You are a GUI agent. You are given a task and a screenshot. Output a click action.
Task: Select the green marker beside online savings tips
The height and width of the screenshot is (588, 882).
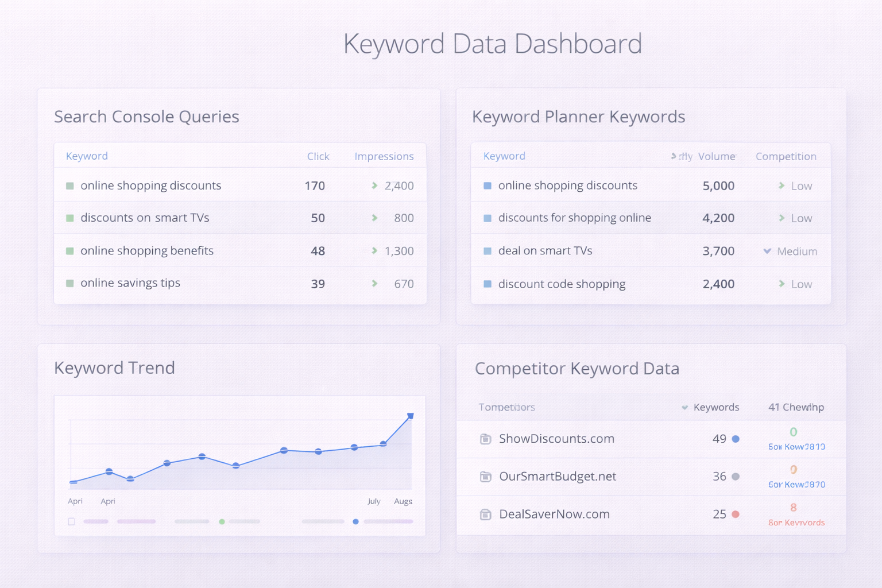[69, 283]
